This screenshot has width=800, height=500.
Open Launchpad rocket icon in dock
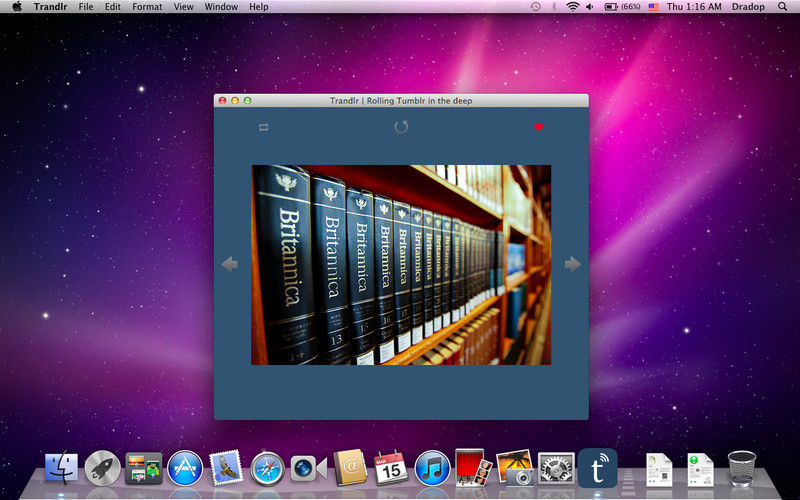(x=102, y=468)
